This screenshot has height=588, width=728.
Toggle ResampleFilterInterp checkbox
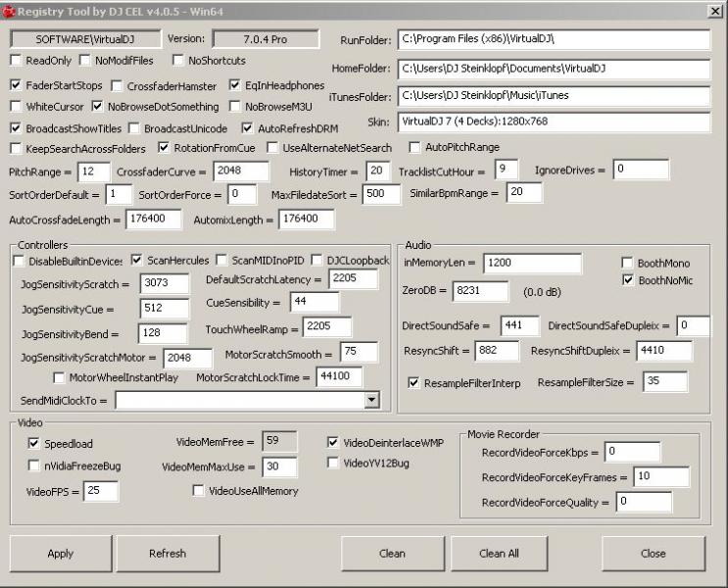click(413, 383)
